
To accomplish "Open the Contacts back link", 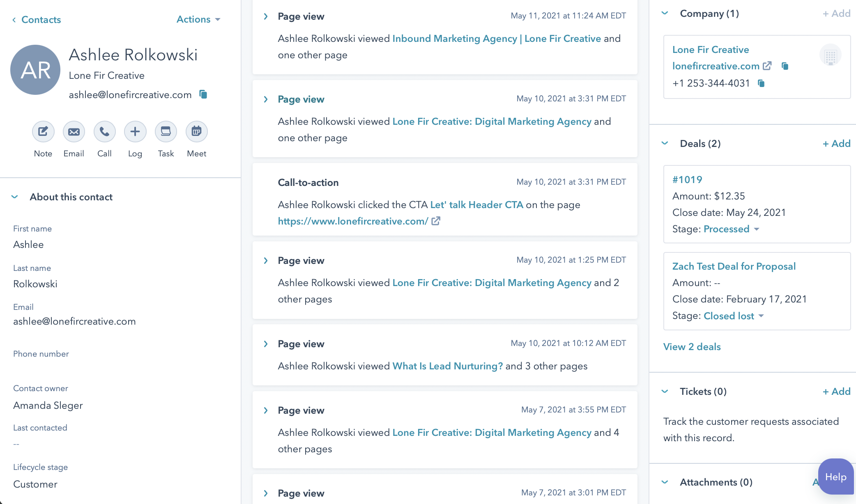I will (x=41, y=20).
